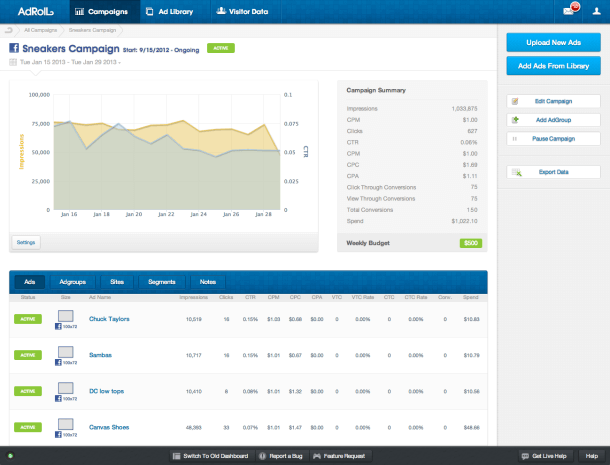Click Add AdGroup
The image size is (610, 465).
point(553,120)
